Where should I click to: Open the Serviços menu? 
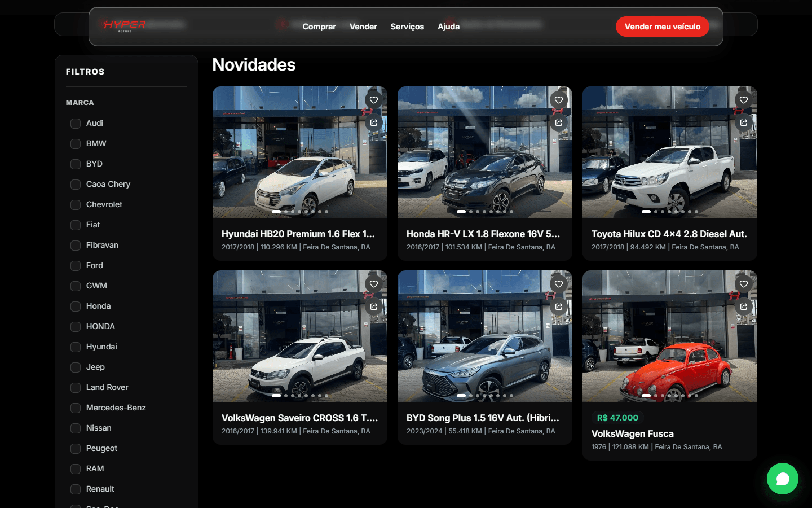coord(407,27)
